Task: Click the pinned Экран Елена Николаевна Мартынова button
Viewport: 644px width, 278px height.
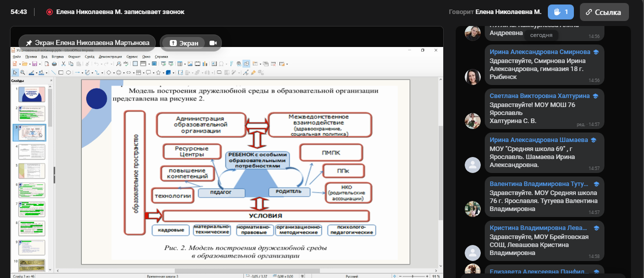Action: (x=87, y=43)
